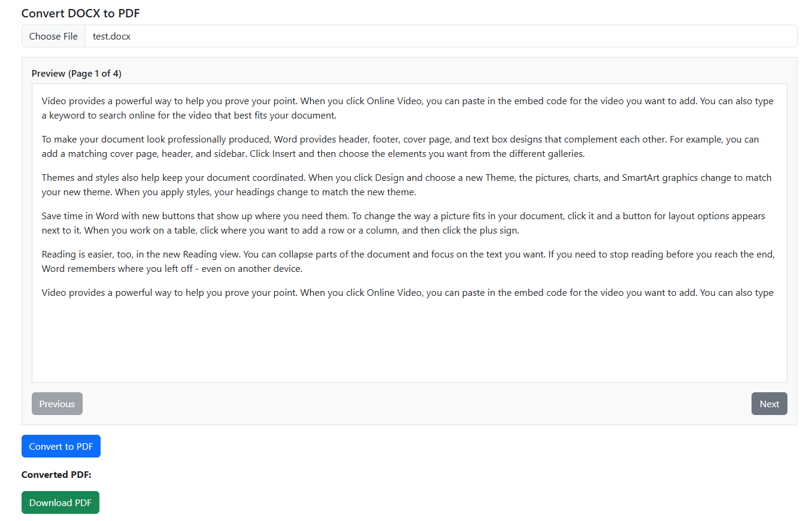Click the Convert DOCX to PDF heading

pyautogui.click(x=81, y=13)
